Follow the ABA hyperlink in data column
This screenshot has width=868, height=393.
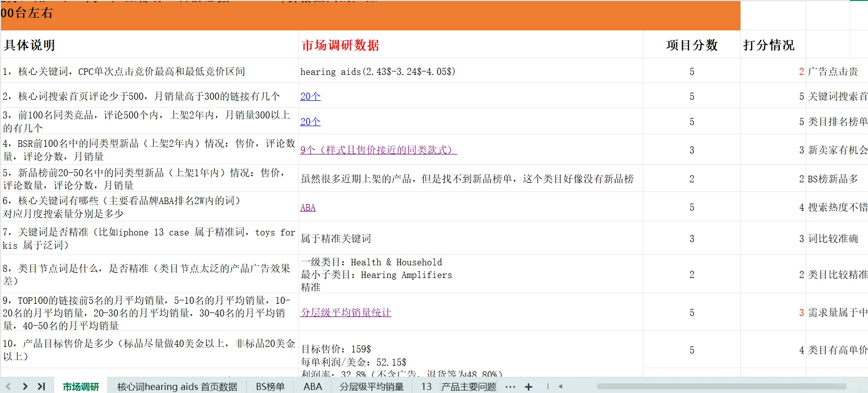pyautogui.click(x=308, y=207)
